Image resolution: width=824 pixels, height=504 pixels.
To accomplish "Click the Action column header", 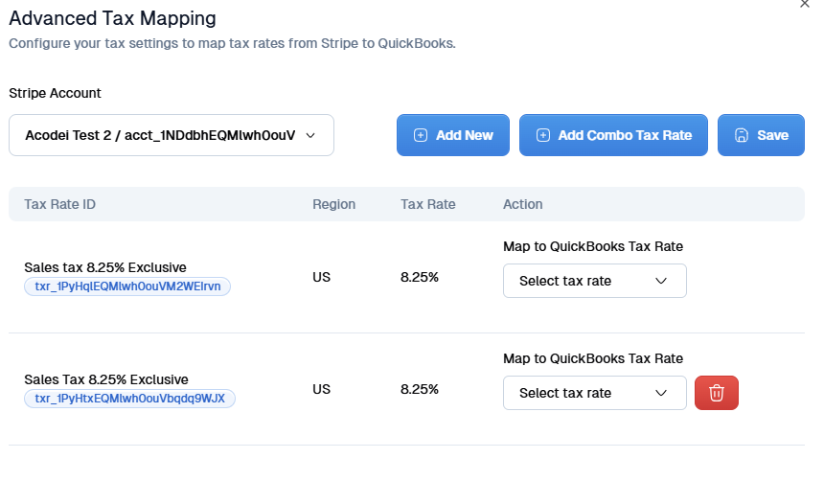I will [522, 204].
